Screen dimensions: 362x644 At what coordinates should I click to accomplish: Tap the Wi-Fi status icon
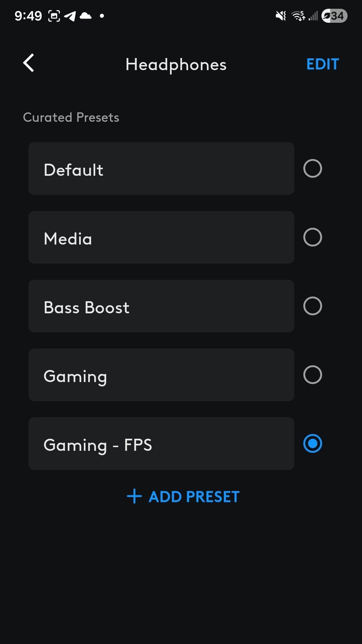pos(298,16)
